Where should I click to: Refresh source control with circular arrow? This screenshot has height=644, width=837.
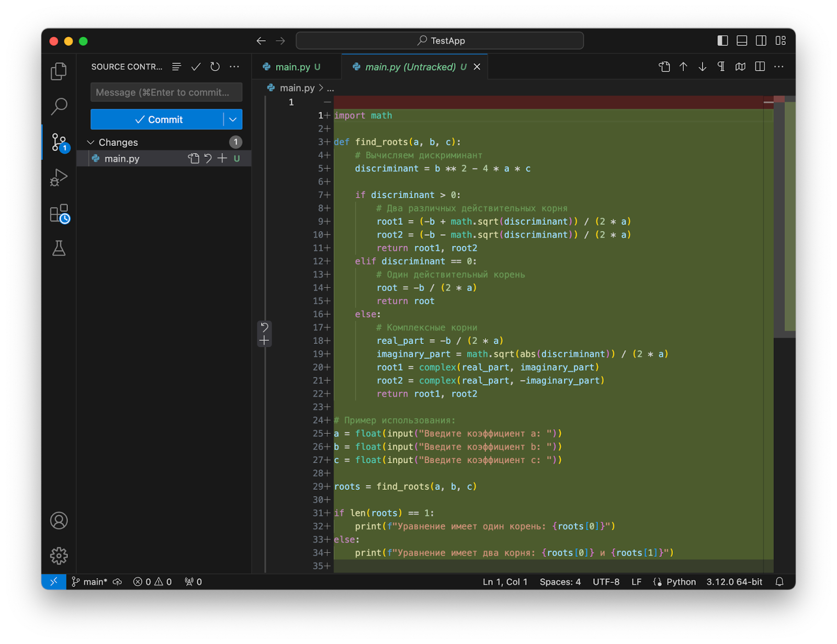click(215, 67)
